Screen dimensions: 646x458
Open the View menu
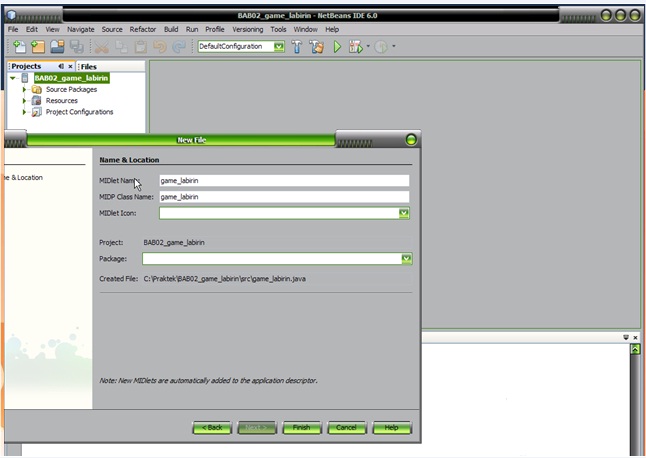tap(52, 29)
